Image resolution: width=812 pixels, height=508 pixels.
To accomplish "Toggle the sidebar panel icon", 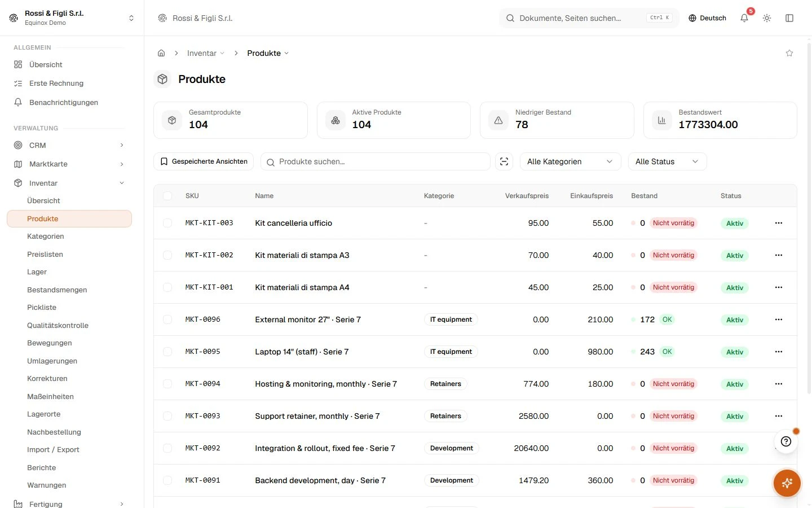I will point(789,18).
